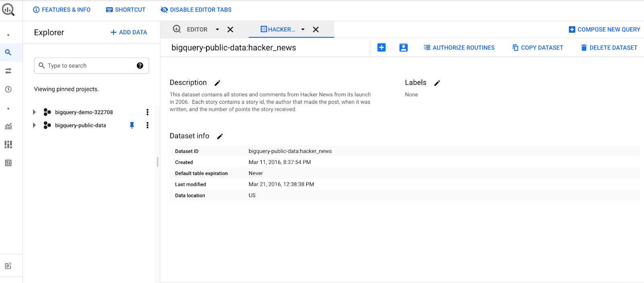Open the EDITOR tab dropdown arrow

pos(217,29)
